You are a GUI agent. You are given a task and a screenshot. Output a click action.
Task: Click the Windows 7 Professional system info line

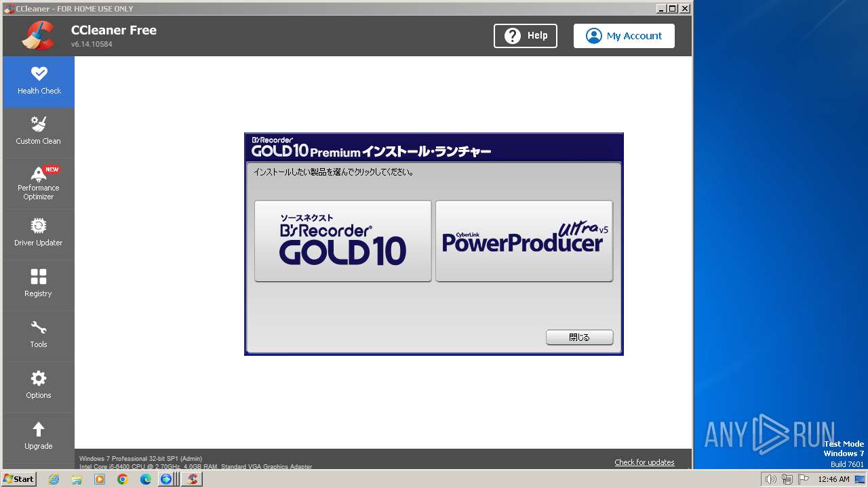(x=140, y=459)
